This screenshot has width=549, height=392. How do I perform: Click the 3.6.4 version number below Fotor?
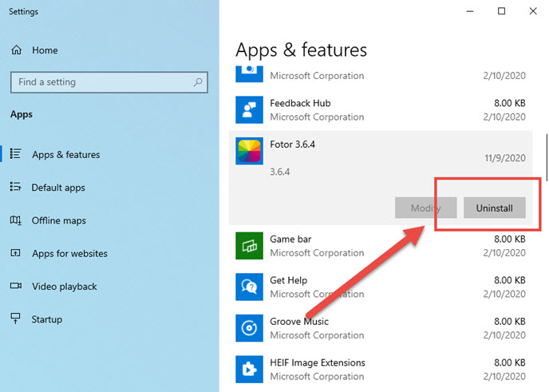[x=280, y=172]
